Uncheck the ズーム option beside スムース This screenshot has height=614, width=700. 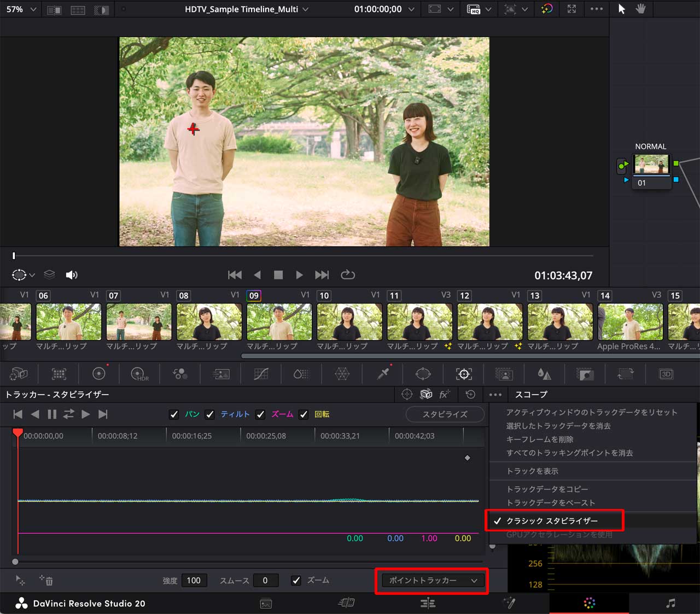pyautogui.click(x=296, y=580)
